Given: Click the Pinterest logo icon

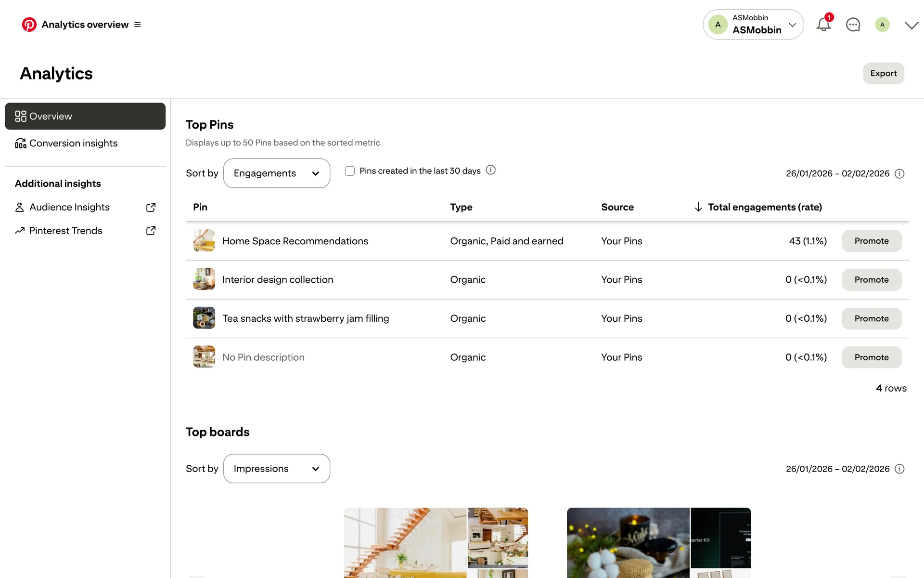Looking at the screenshot, I should click(29, 25).
